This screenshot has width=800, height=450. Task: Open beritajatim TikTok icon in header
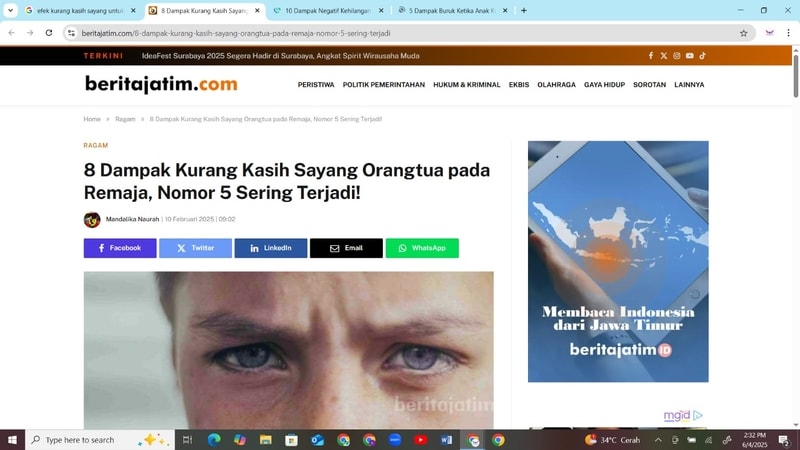[x=703, y=56]
